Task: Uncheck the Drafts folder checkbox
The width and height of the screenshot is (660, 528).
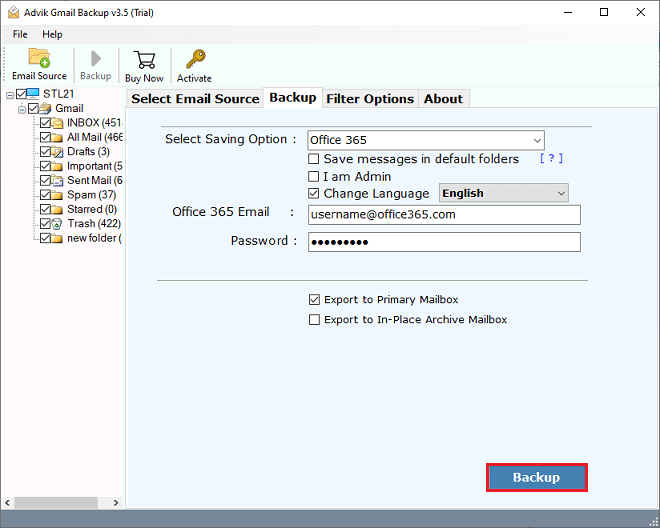Action: point(45,152)
